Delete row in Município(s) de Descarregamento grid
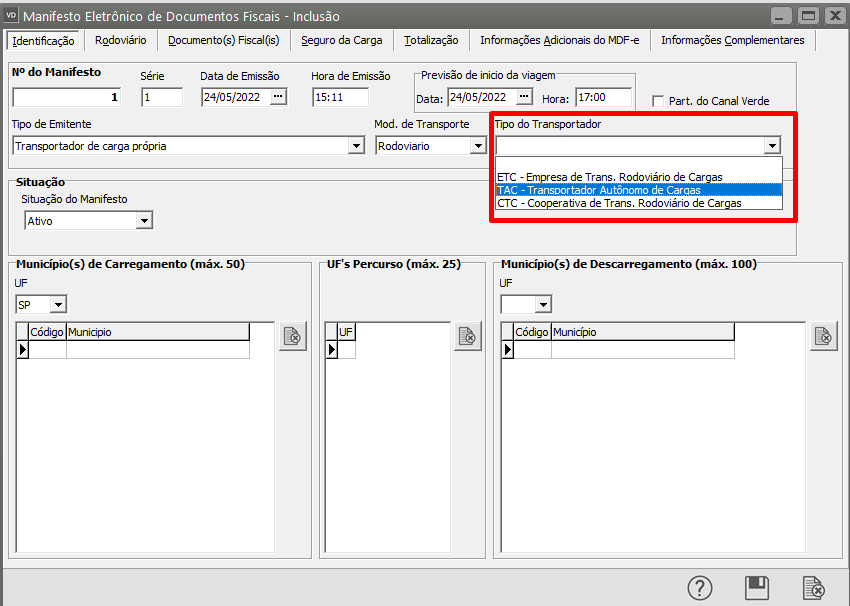 click(x=823, y=337)
